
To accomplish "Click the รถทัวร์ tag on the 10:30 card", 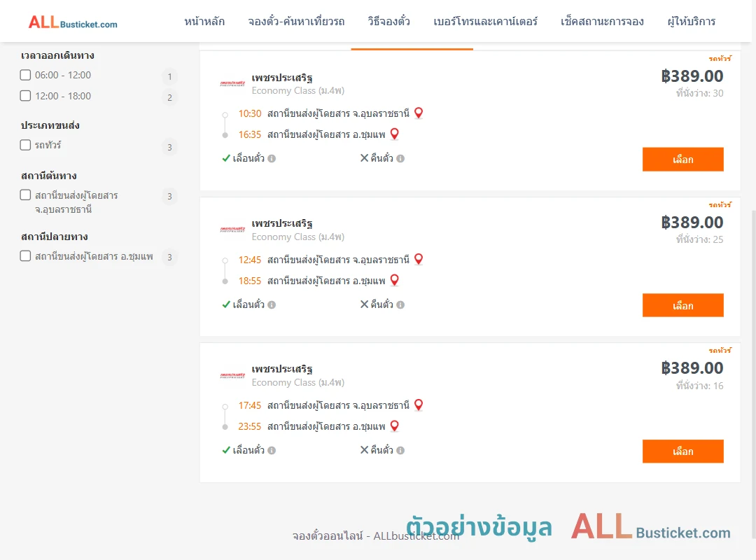I will [720, 58].
